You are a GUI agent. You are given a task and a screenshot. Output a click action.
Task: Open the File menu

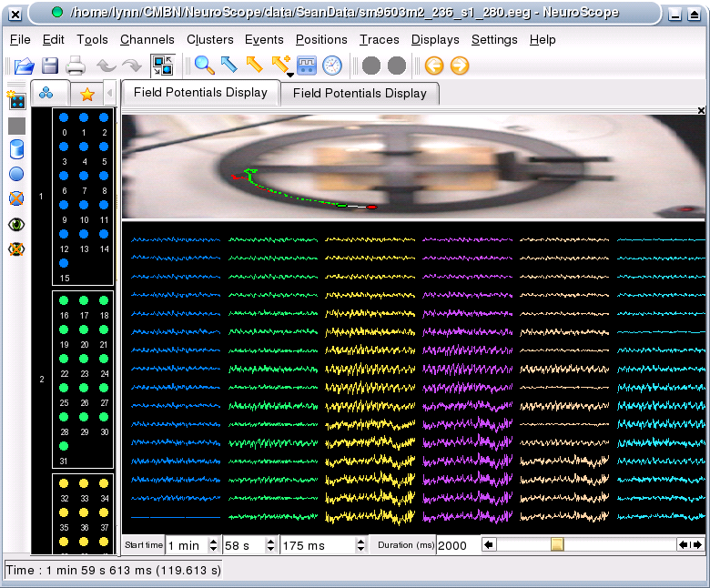tap(20, 40)
